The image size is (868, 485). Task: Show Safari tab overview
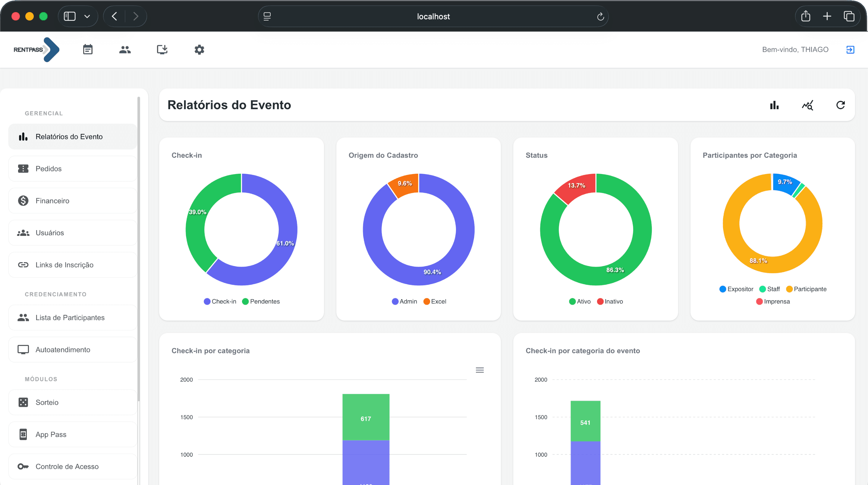coord(849,16)
